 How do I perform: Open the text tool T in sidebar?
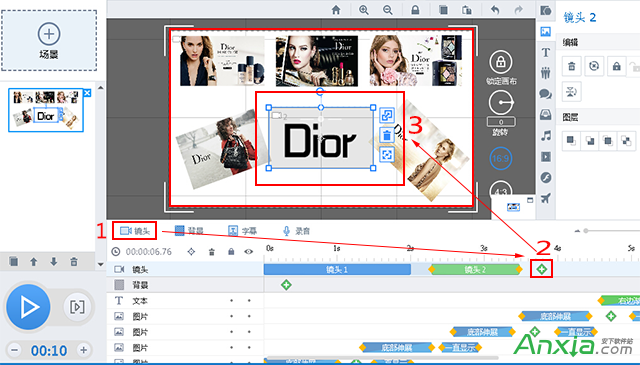[545, 52]
